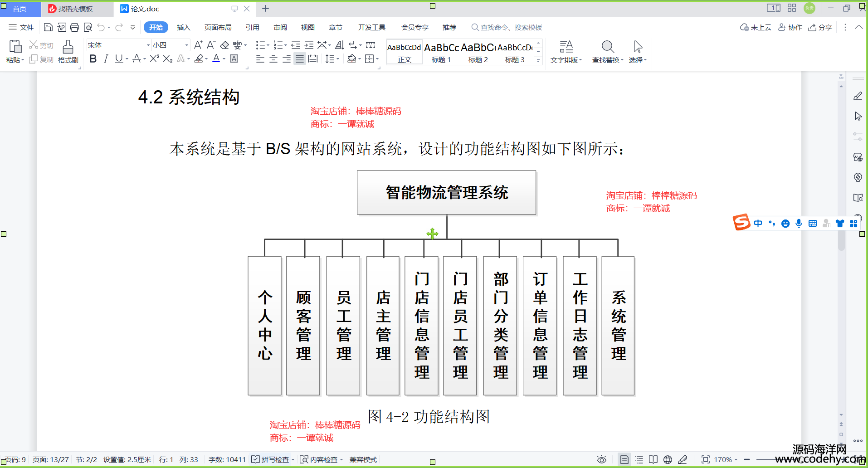Click the 未上云 cloud status button
Screen dimensions: 868x468
tap(756, 27)
